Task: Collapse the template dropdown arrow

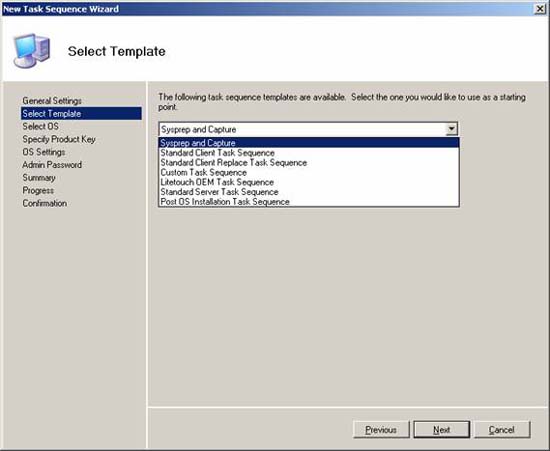Action: (451, 129)
